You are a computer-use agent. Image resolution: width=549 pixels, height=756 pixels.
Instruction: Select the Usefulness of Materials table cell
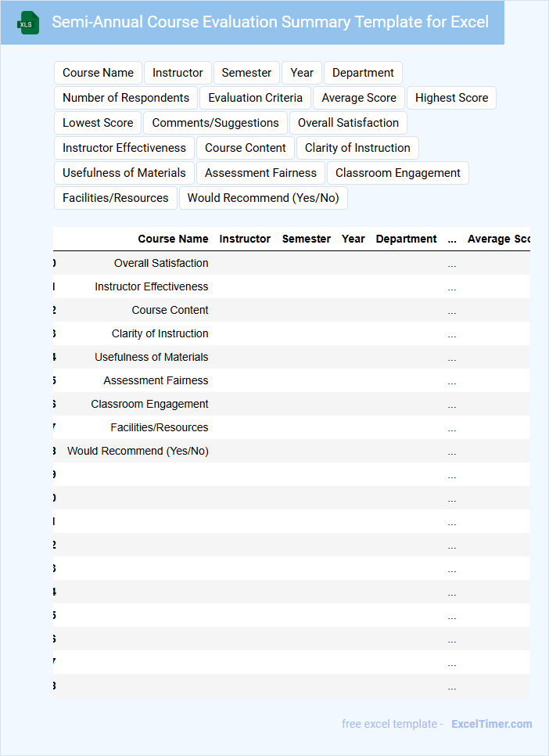pos(152,358)
